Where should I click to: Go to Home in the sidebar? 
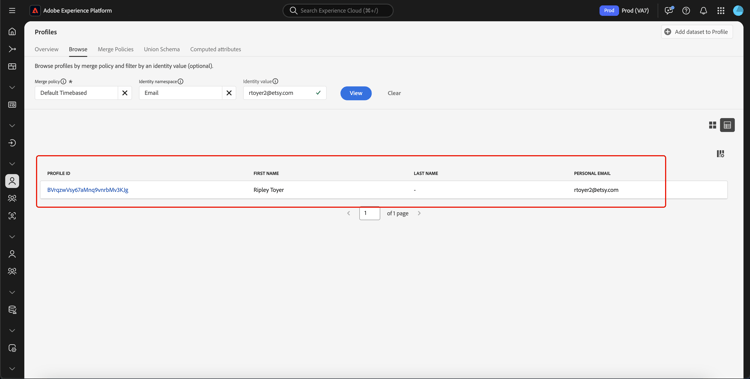tap(12, 32)
